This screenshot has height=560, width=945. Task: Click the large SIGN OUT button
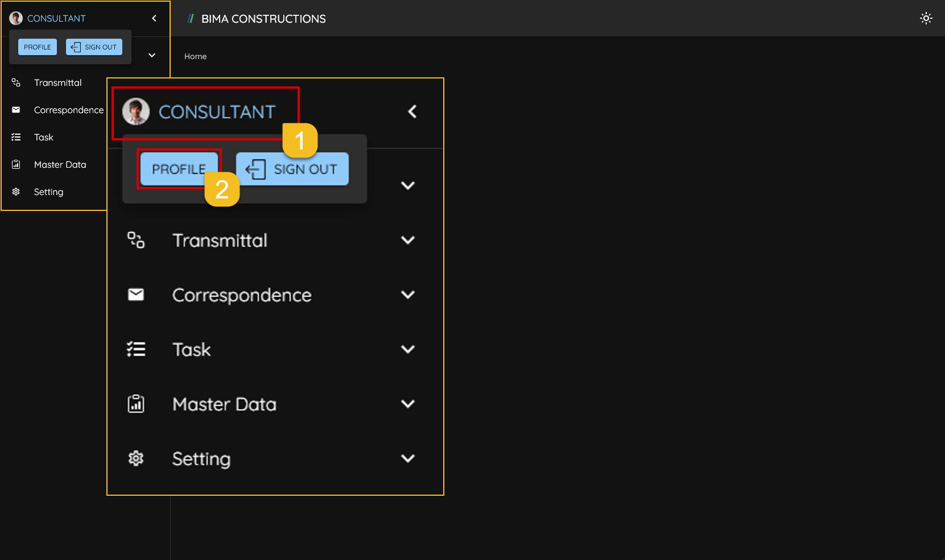click(292, 169)
